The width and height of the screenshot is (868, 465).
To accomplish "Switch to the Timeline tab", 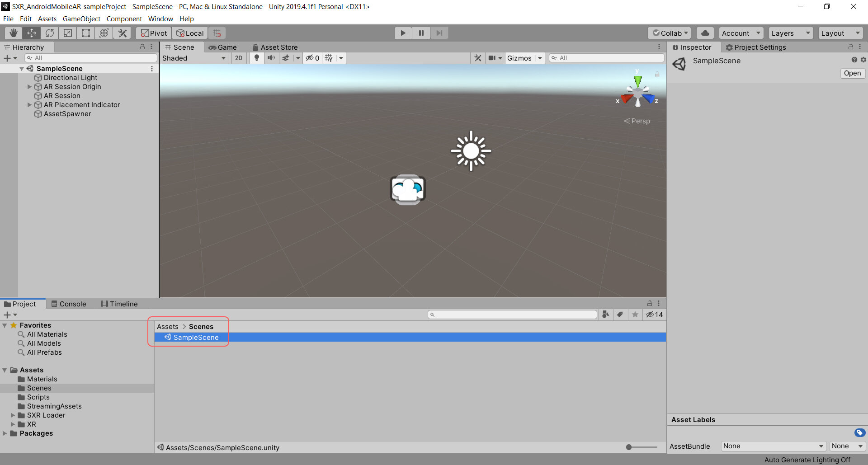I will coord(120,304).
